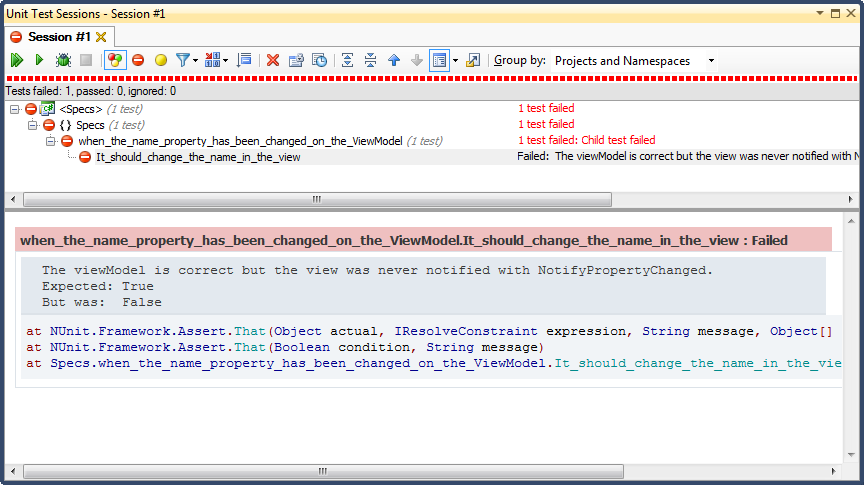Click the 'Expected: True' line

click(98, 286)
